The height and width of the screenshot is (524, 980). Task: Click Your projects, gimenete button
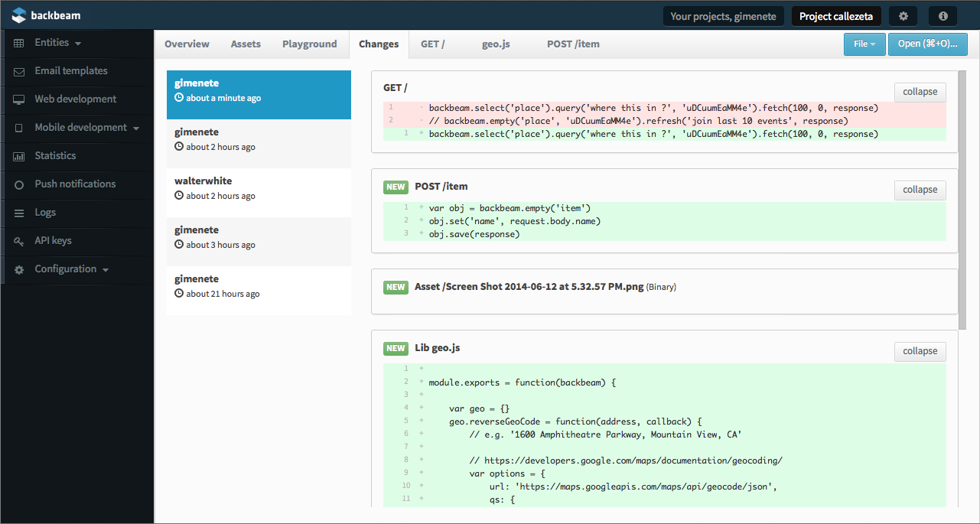coord(723,16)
